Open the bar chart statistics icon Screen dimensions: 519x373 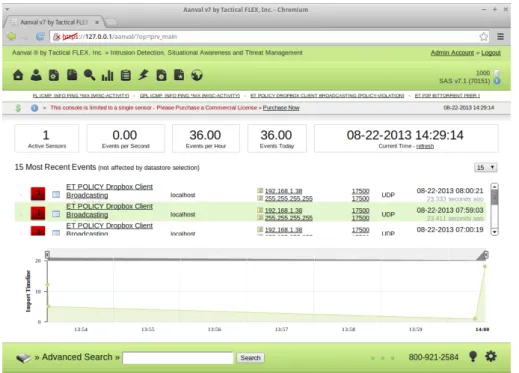tap(107, 75)
